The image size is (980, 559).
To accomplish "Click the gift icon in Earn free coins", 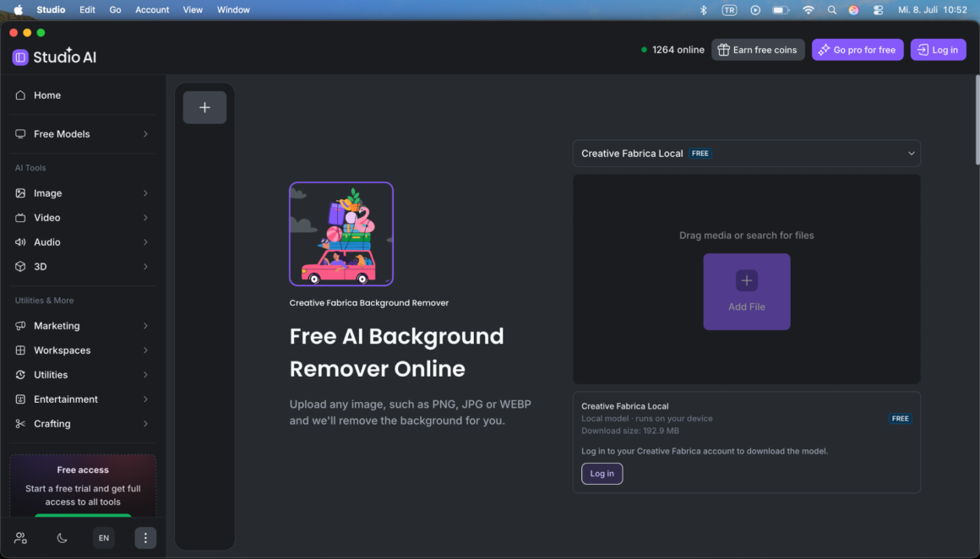I will (x=723, y=50).
